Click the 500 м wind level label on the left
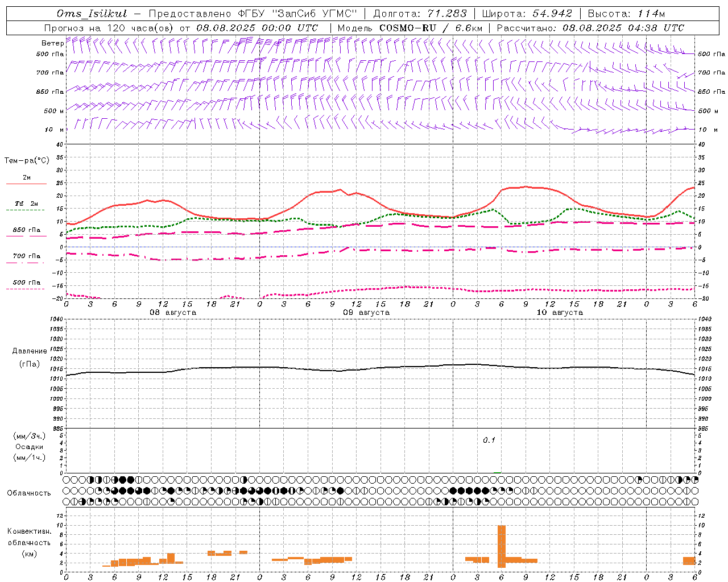The image size is (728, 582). point(55,111)
